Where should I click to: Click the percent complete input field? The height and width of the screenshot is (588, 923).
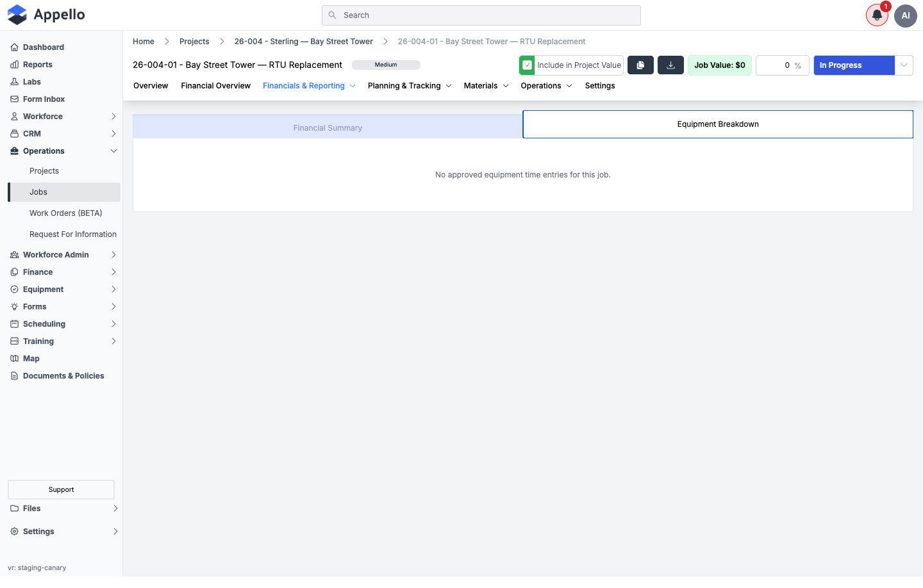[x=782, y=65]
